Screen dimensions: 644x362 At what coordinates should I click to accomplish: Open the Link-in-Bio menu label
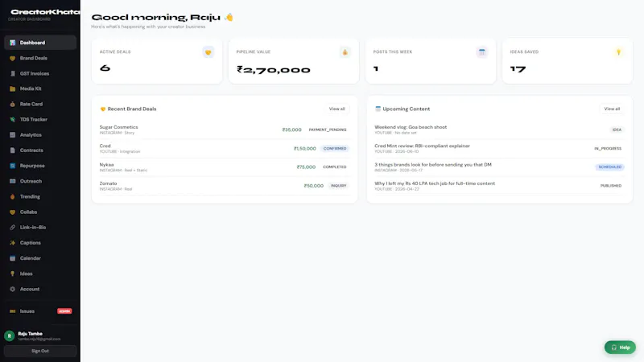pos(33,228)
